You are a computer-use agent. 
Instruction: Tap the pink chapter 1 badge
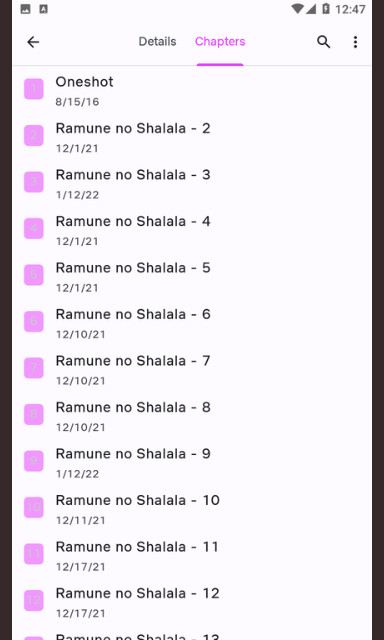point(34,89)
